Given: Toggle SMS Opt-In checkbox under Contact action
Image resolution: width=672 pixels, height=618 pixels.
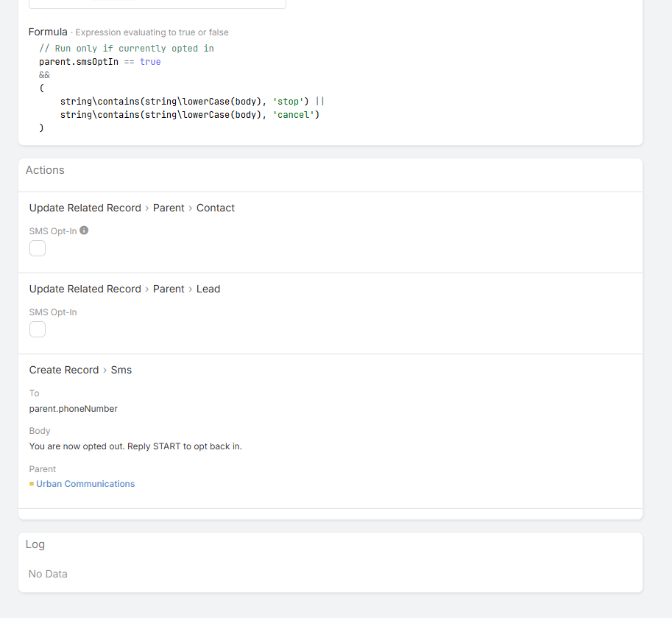Looking at the screenshot, I should tap(38, 248).
